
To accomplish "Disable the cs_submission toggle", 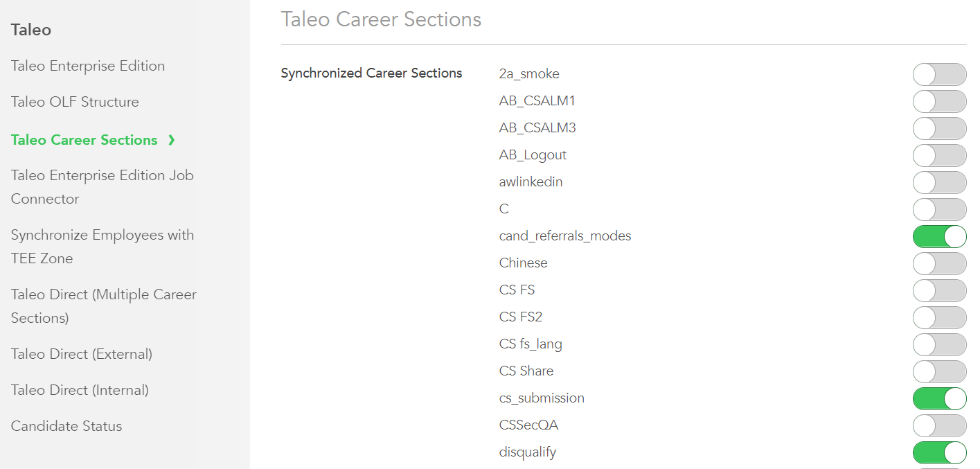I will click(939, 398).
